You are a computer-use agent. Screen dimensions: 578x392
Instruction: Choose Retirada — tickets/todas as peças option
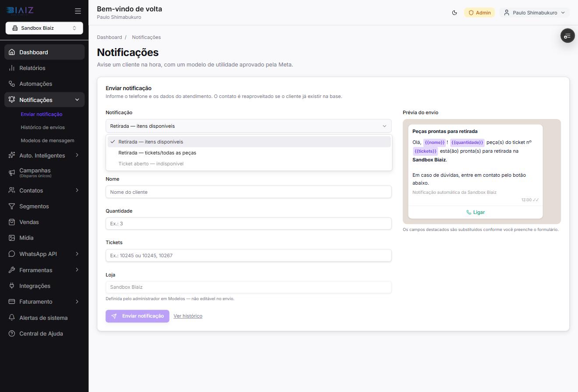(x=249, y=153)
